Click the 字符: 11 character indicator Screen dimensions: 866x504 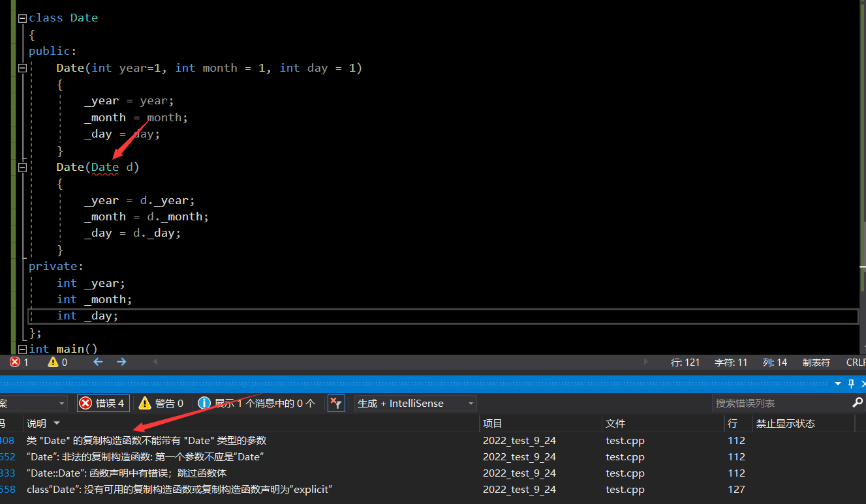click(x=731, y=363)
